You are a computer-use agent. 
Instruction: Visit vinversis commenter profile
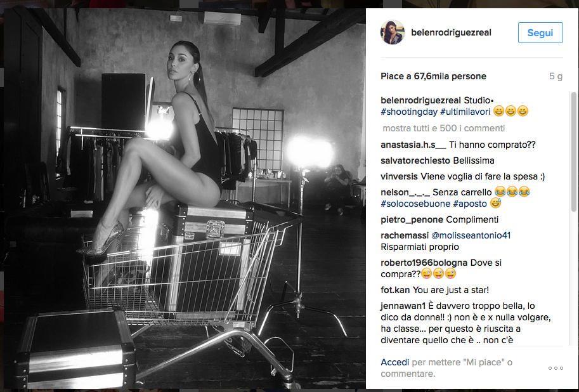399,176
